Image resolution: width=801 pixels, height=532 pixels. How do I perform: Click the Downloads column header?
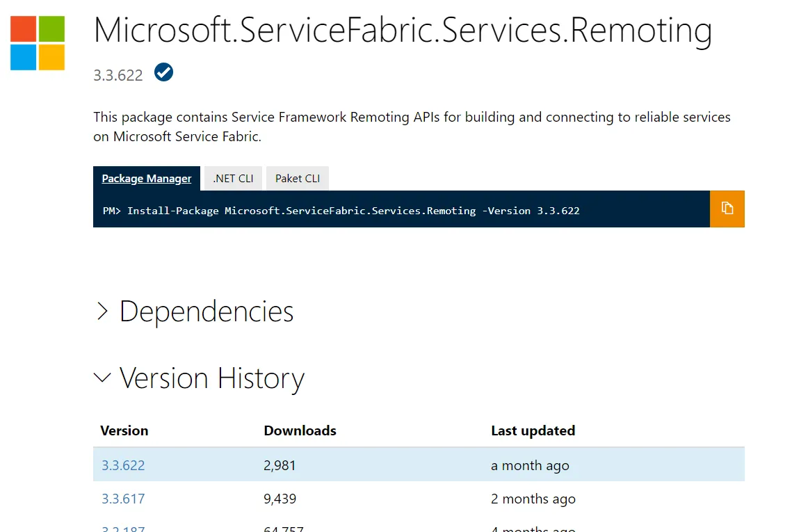pyautogui.click(x=300, y=430)
